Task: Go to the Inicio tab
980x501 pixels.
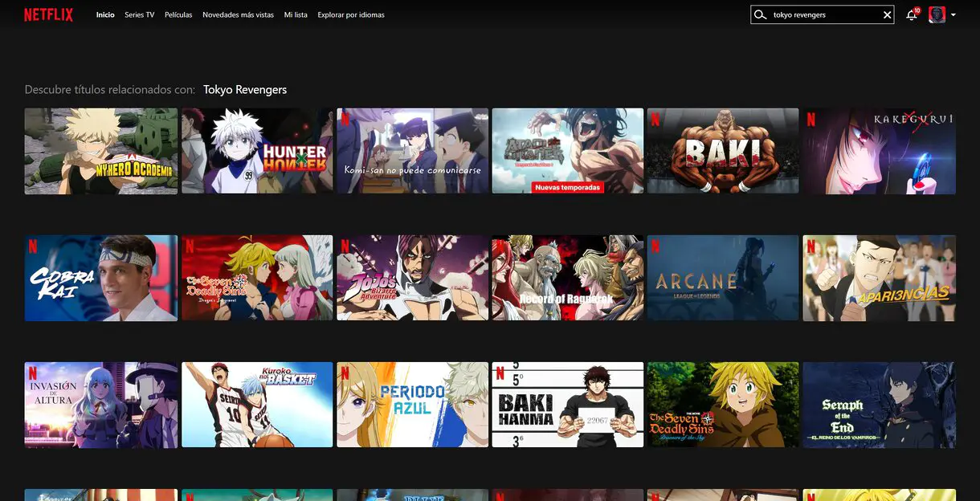Action: [x=105, y=14]
